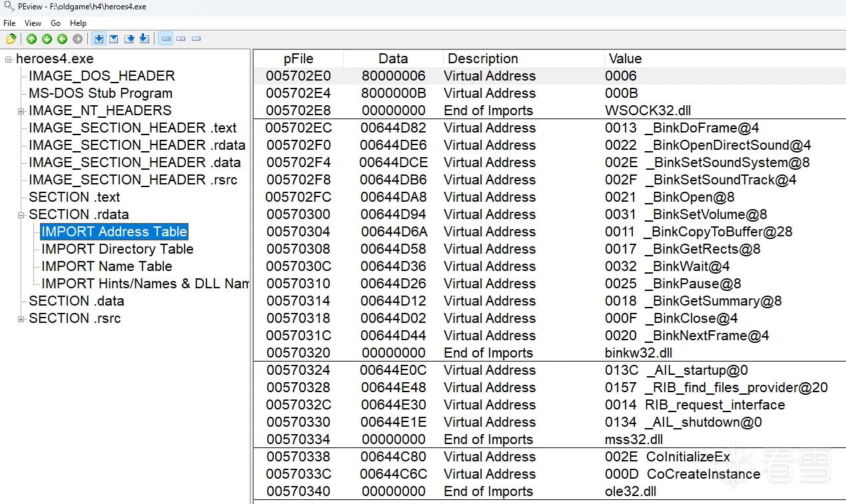This screenshot has height=504, width=846.
Task: Click the green back arrow toolbar icon
Action: tap(62, 39)
